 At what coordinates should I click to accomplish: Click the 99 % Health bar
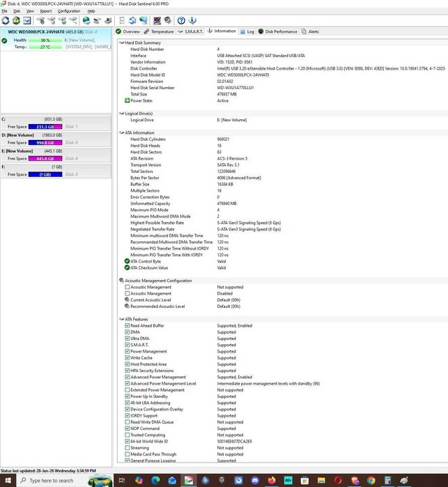[45, 40]
